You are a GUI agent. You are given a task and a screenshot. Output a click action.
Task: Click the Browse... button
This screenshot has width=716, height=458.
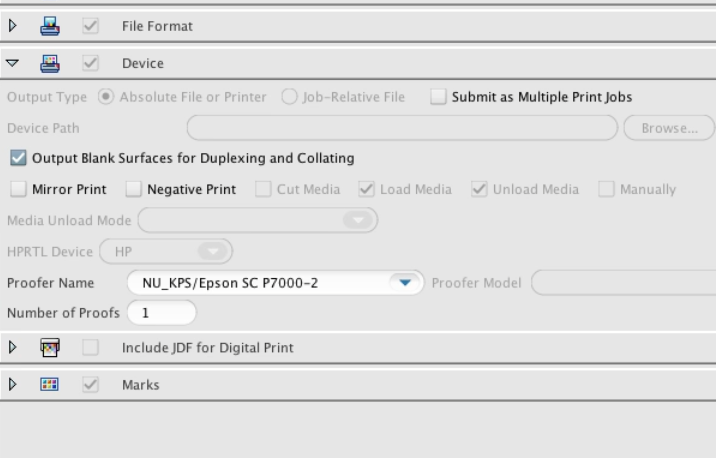tap(669, 128)
